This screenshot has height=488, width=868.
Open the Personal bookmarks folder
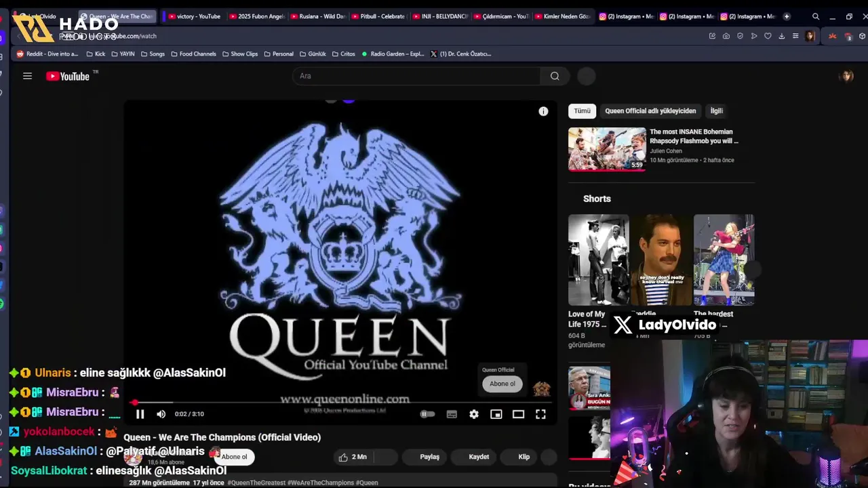coord(279,54)
